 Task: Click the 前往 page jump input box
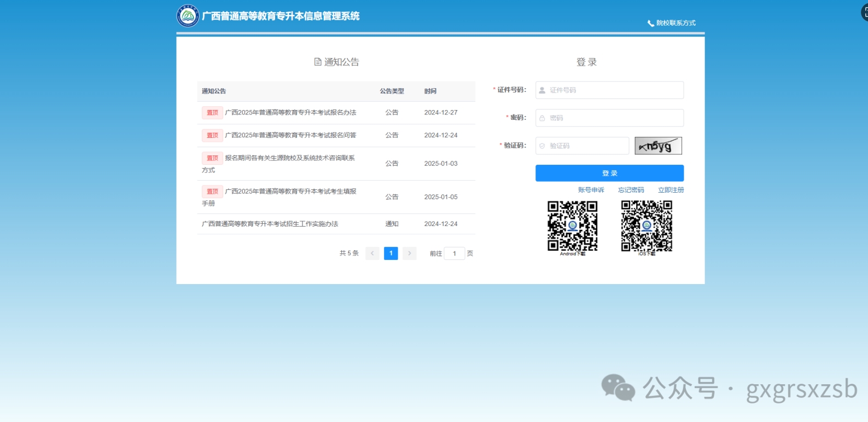[455, 253]
